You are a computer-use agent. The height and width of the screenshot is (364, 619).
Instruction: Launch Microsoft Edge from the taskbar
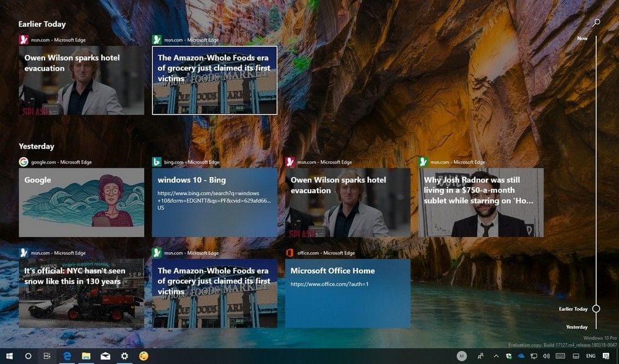67,356
